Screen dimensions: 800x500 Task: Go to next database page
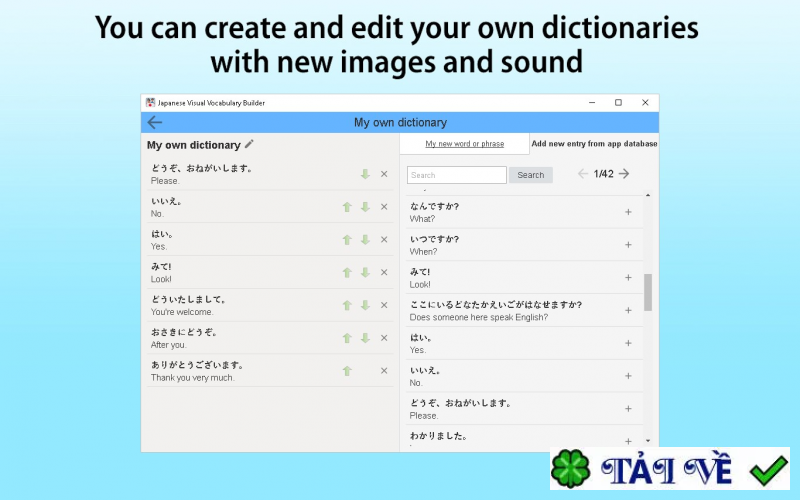624,174
